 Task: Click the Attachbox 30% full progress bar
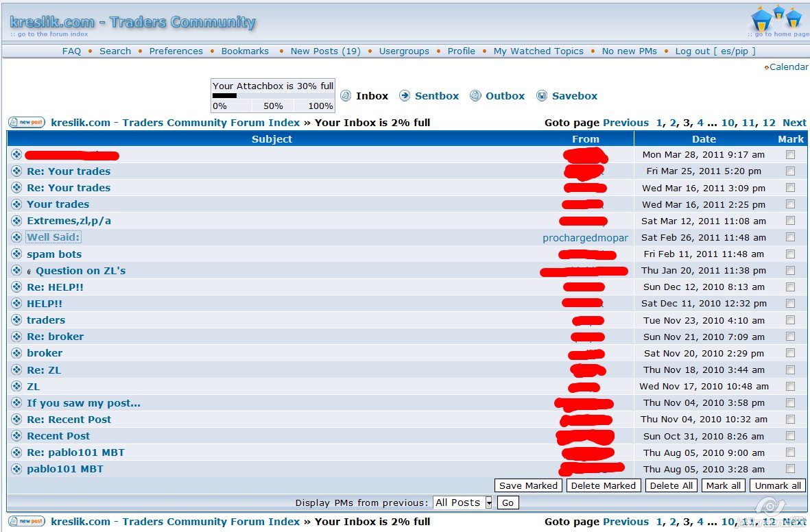pos(273,95)
